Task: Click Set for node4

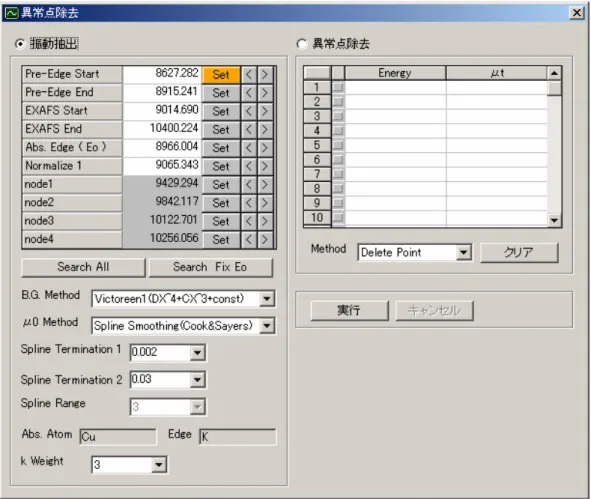Action: pyautogui.click(x=221, y=240)
